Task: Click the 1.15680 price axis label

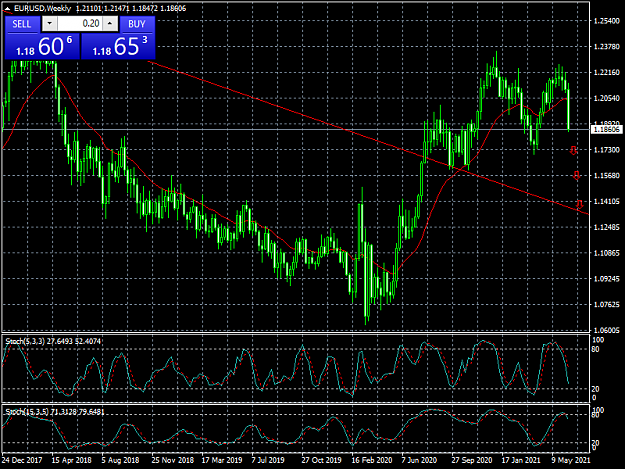Action: coord(607,176)
